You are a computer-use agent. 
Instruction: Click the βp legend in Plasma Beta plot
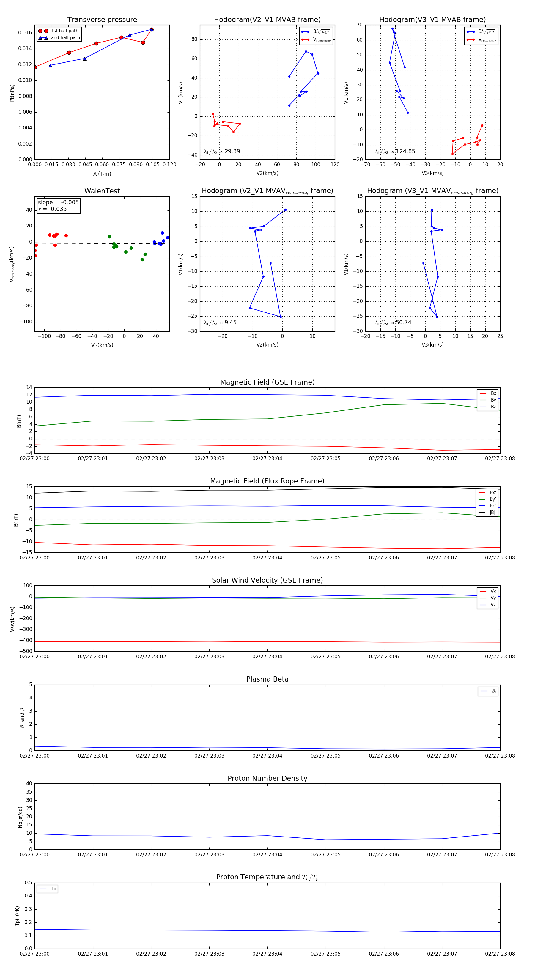tap(488, 691)
